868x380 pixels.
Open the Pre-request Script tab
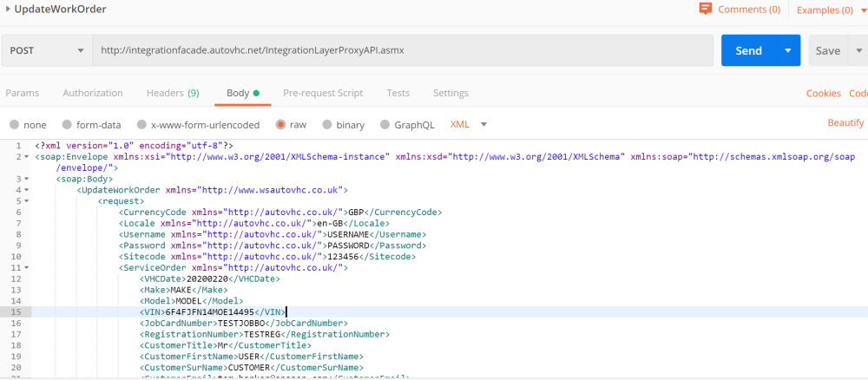[323, 93]
